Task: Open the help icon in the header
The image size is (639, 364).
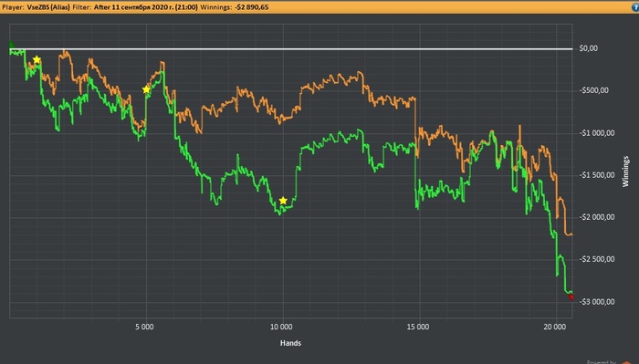Action: (x=635, y=7)
